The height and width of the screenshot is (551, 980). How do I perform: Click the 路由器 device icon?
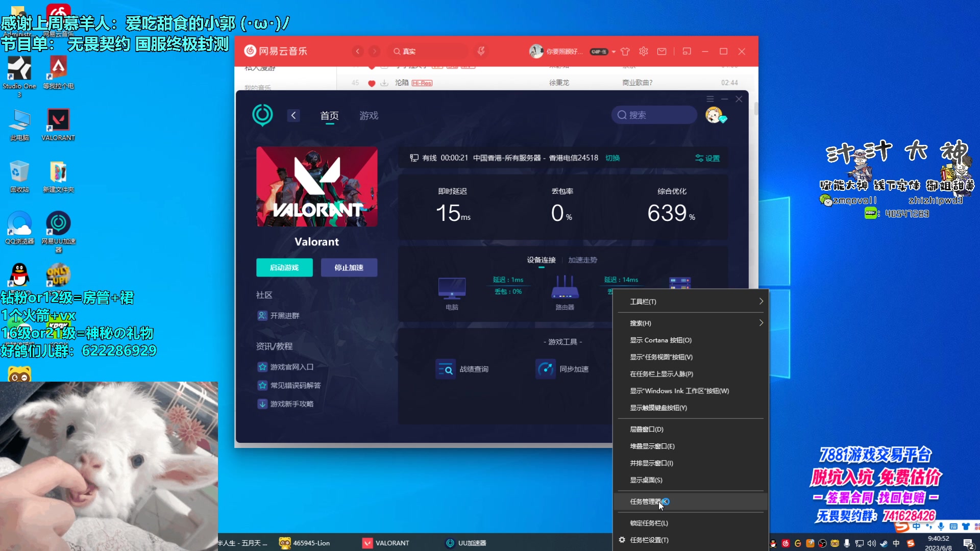565,287
